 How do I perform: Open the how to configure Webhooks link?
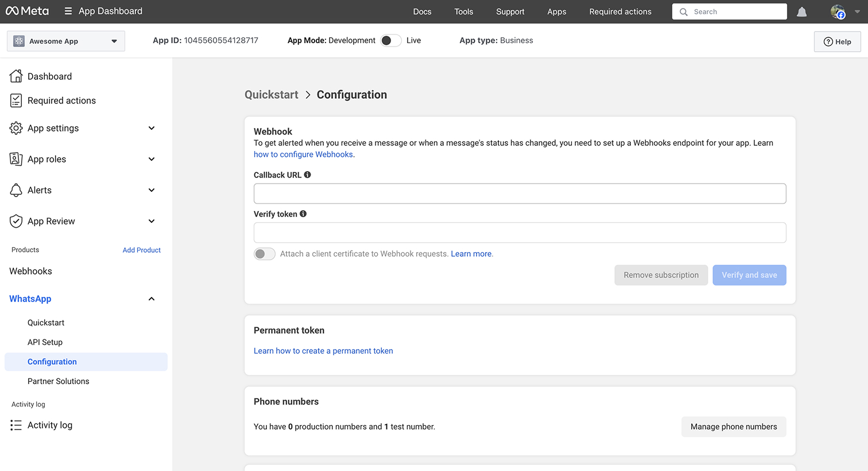pos(303,154)
